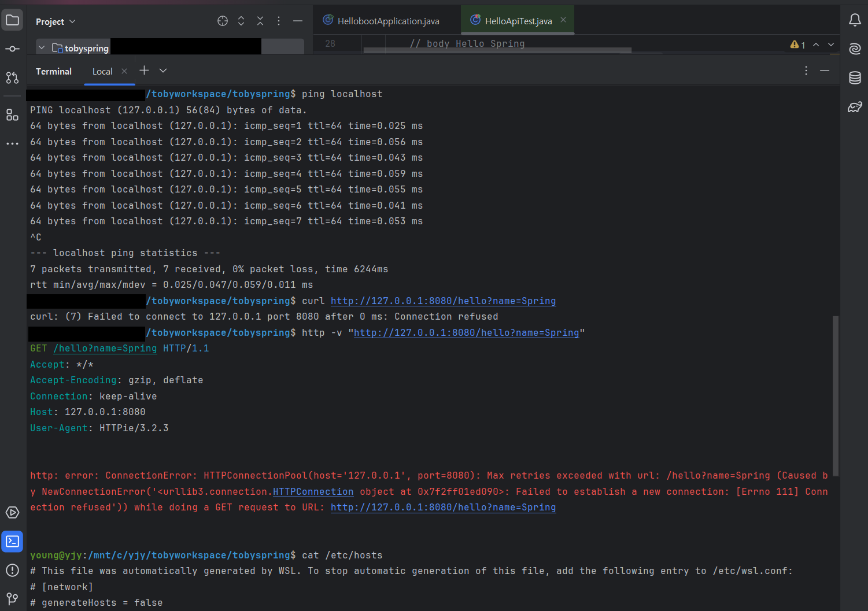Close the HelloApiTest.java tab
868x611 pixels.
point(563,20)
